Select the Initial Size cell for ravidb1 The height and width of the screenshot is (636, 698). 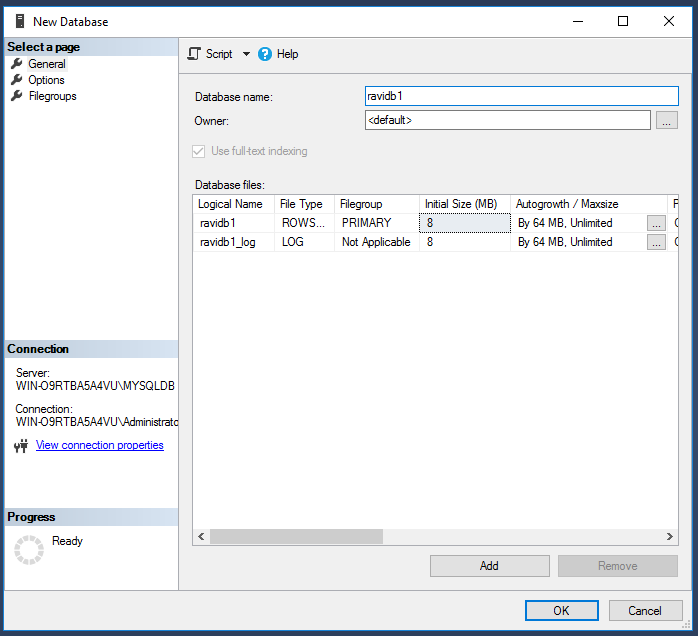464,223
